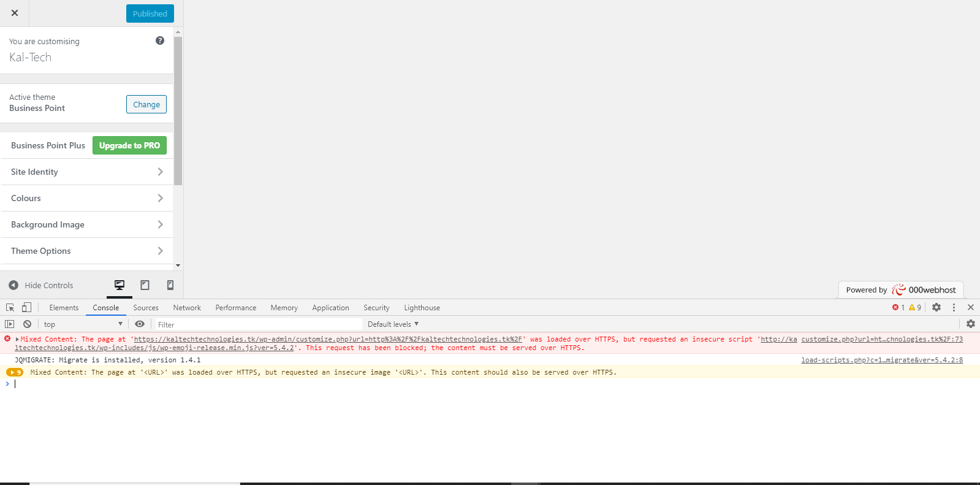Switch to the Network tab
The width and height of the screenshot is (980, 485).
[187, 308]
